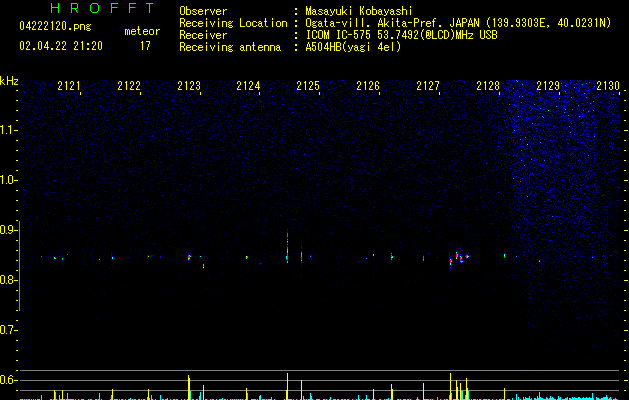Click the 2121 time marker
Screen dimensions: 629x400
pyautogui.click(x=69, y=86)
